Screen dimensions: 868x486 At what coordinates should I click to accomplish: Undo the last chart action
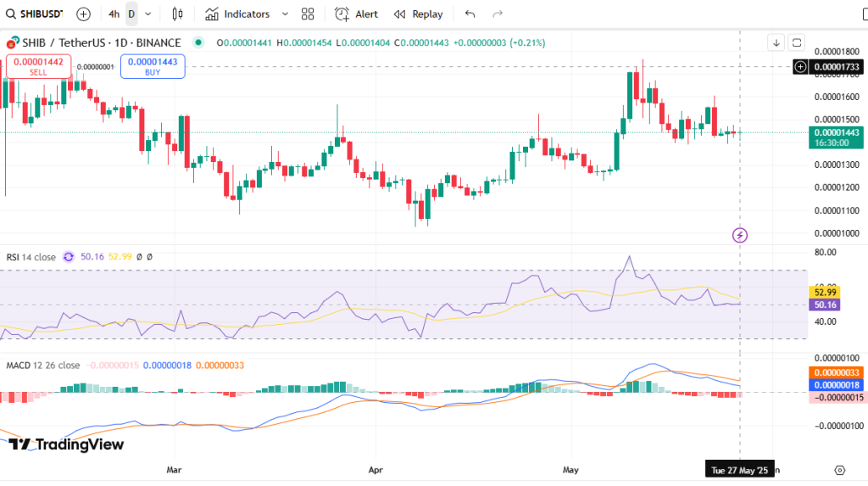(x=470, y=14)
